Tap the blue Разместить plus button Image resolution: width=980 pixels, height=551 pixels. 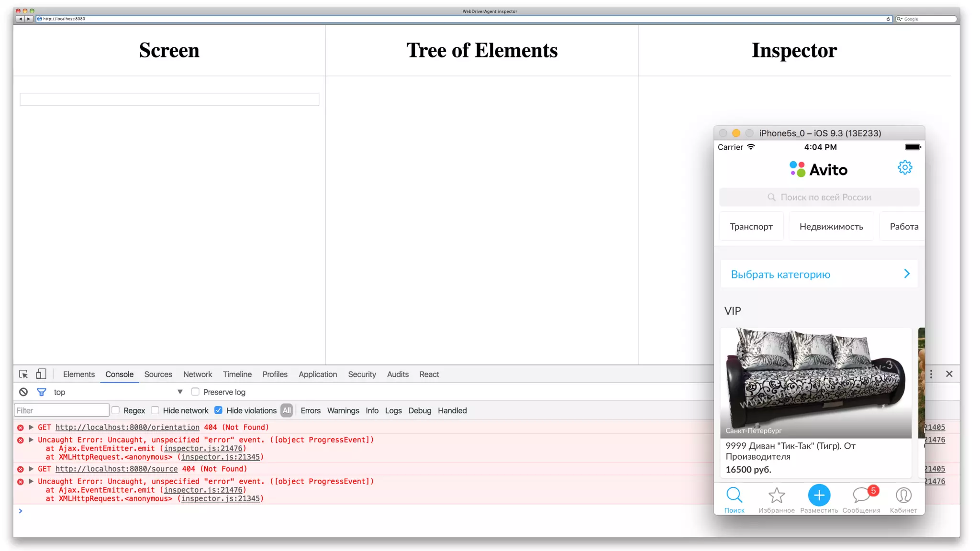[819, 496]
